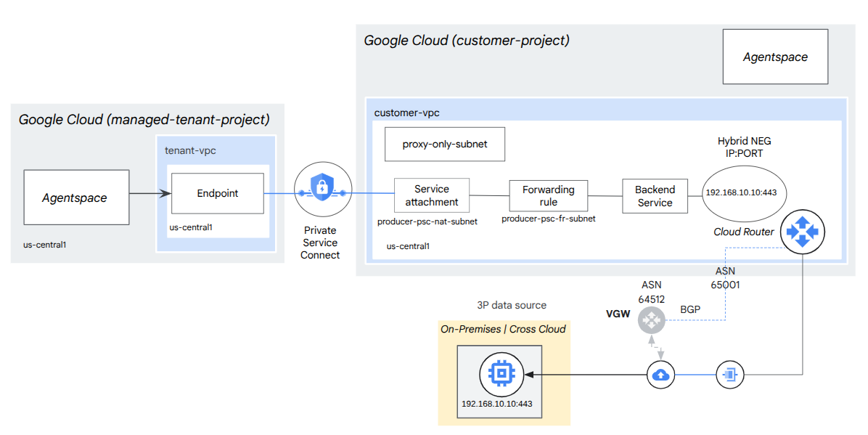Click the gray VGW gateway icon
This screenshot has height=435, width=868.
point(651,319)
